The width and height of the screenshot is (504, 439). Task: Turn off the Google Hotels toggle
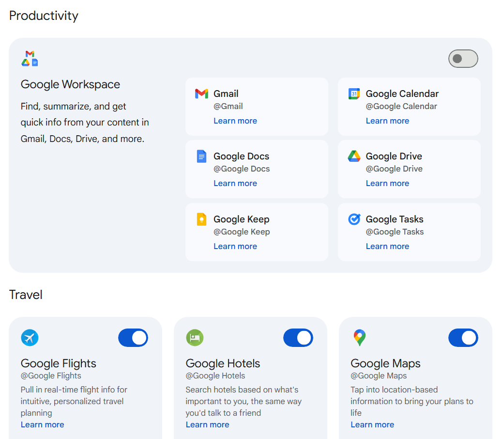pos(298,338)
